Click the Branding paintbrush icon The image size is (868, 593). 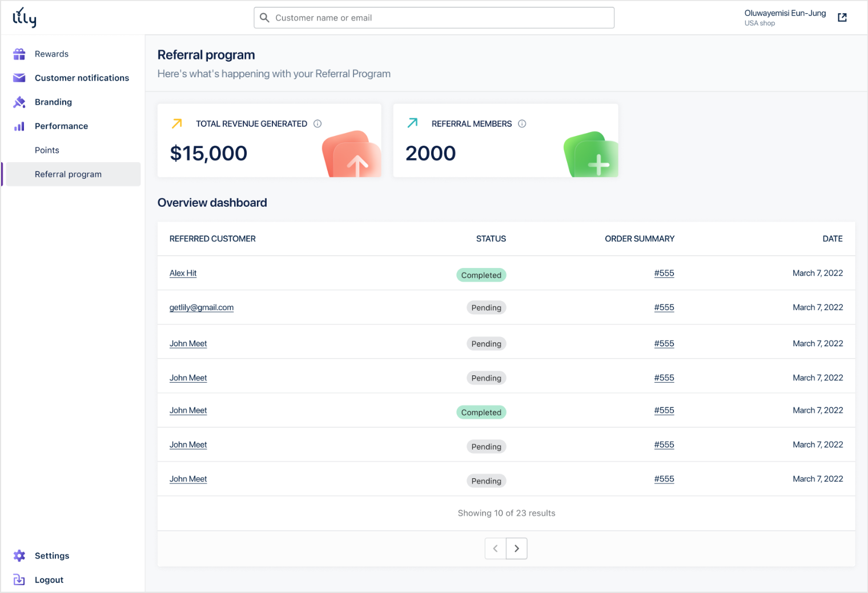click(x=19, y=102)
